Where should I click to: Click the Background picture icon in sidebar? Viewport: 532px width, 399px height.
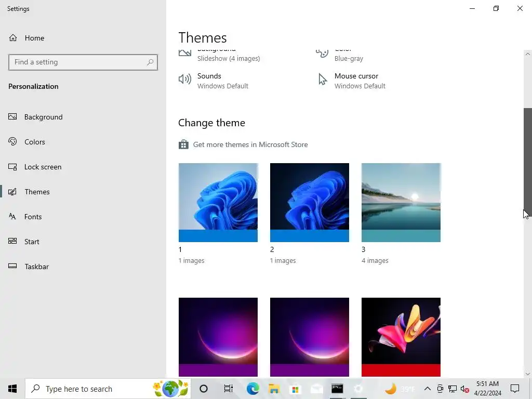pos(12,117)
